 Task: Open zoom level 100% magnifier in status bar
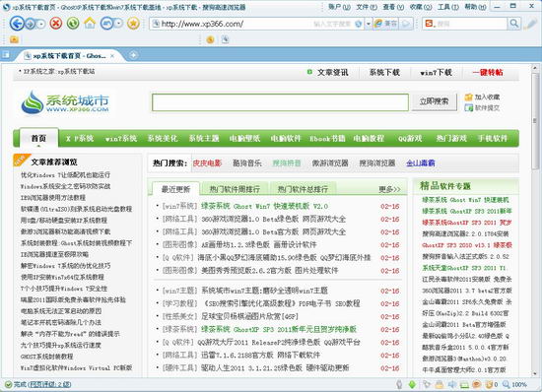pyautogui.click(x=514, y=384)
